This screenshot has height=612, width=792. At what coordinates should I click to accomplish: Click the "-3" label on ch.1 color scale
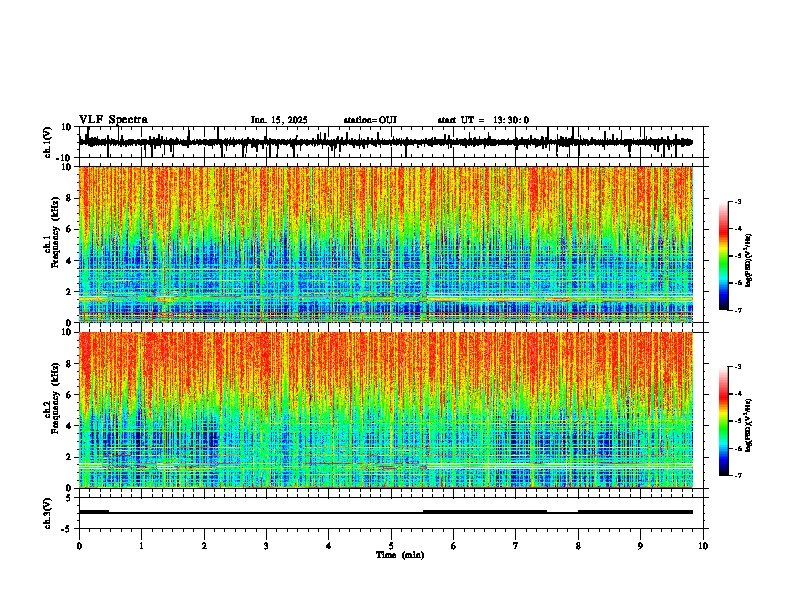[737, 201]
